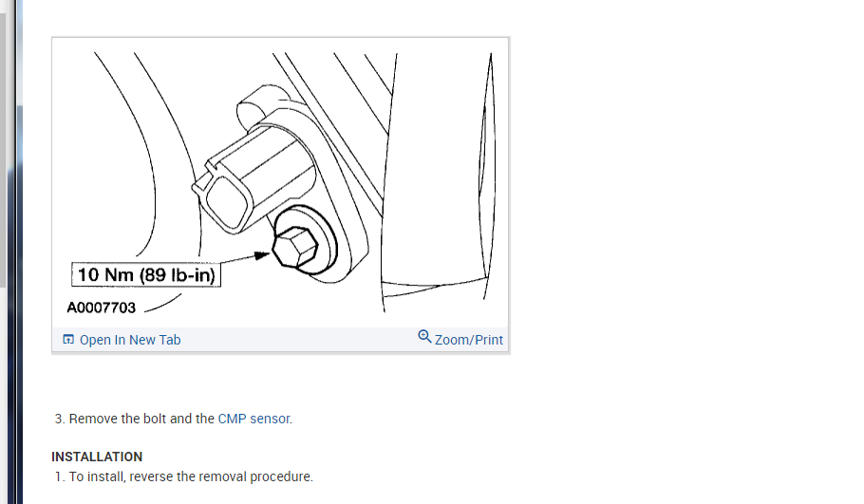
Task: Click the dark blue vertical border at left
Action: coord(20,252)
